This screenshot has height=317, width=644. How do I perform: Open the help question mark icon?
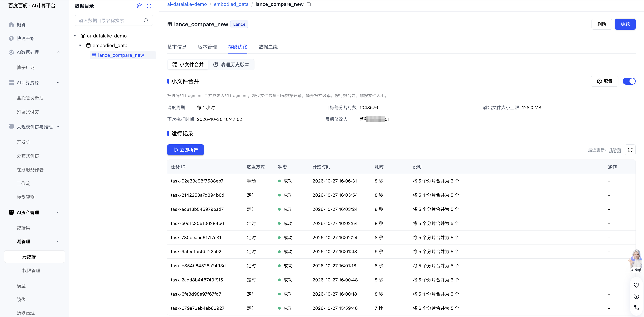(636, 296)
